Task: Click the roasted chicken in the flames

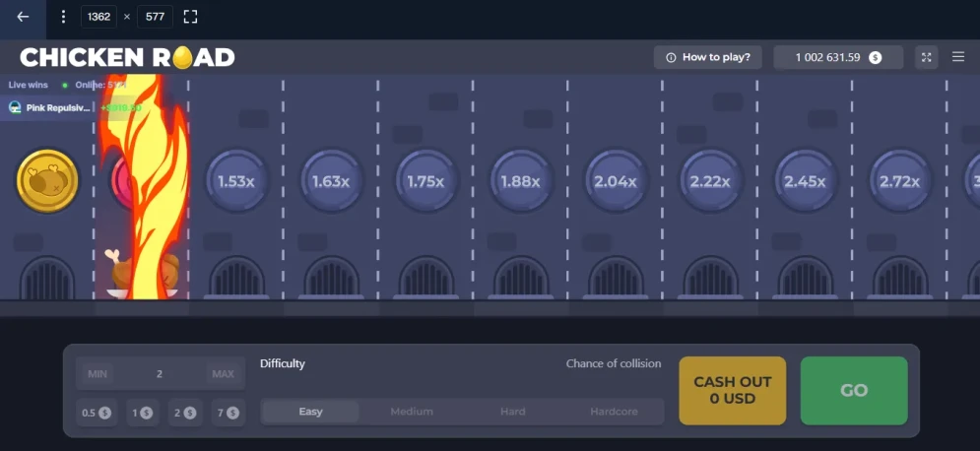Action: pyautogui.click(x=143, y=274)
